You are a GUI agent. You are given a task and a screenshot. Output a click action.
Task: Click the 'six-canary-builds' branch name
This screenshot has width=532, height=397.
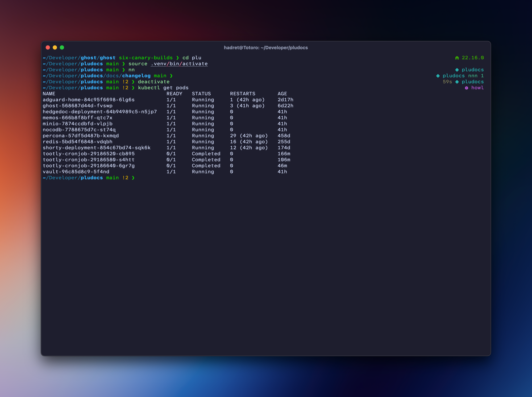click(146, 58)
